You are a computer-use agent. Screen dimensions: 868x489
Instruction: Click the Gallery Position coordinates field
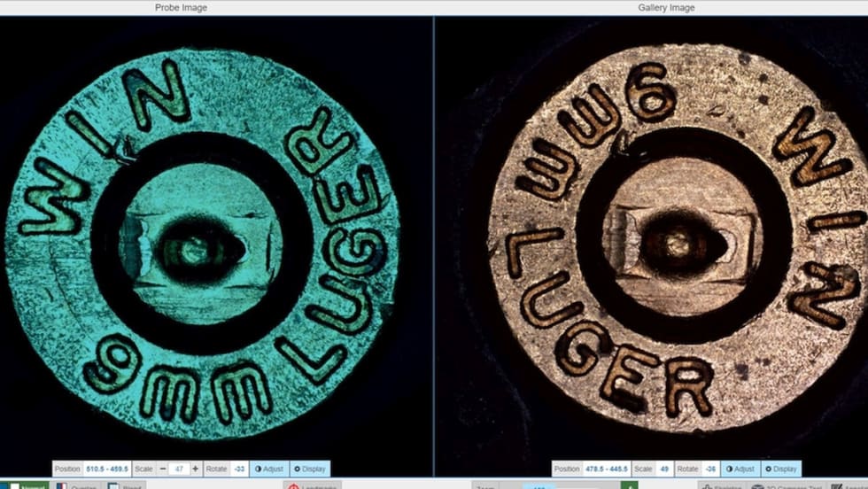coord(606,469)
